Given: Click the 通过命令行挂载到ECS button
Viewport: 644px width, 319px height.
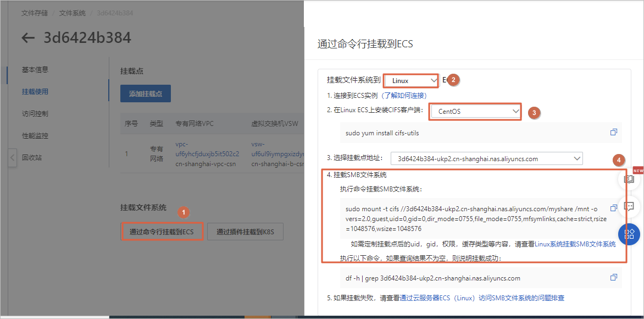Looking at the screenshot, I should pyautogui.click(x=162, y=232).
